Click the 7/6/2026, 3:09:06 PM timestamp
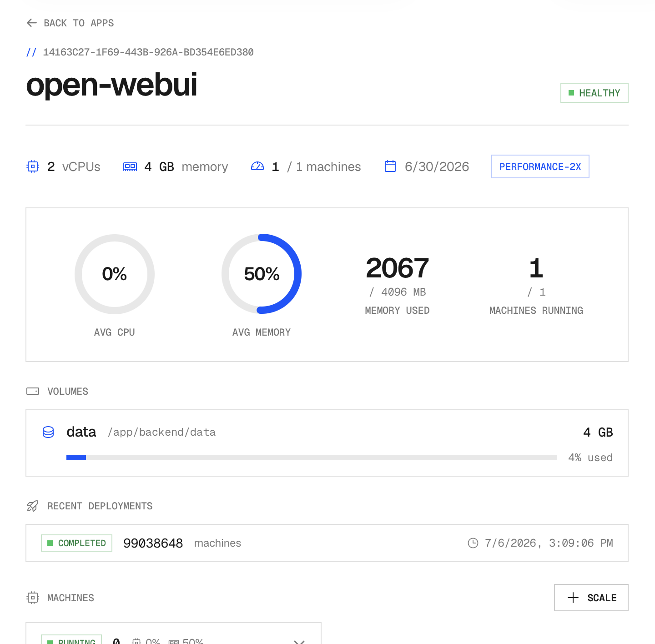 pos(549,543)
